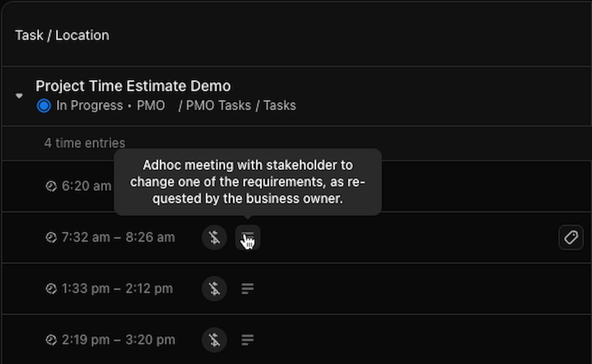Click the clock icon beside 6:20 am
This screenshot has width=592, height=364.
click(51, 186)
